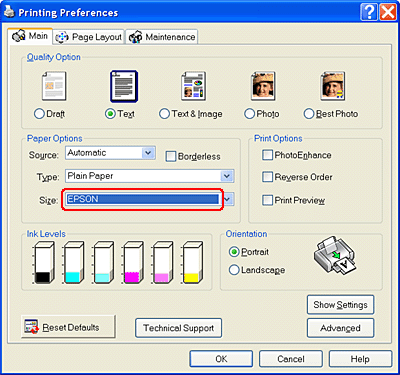Open Technical Support
The image size is (400, 375).
tap(178, 328)
